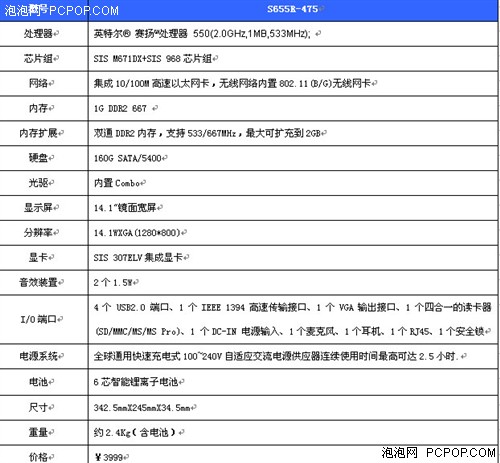Screen dimensions: 500x463
Task: Select the 内存扩展 row label
Action: 39,133
